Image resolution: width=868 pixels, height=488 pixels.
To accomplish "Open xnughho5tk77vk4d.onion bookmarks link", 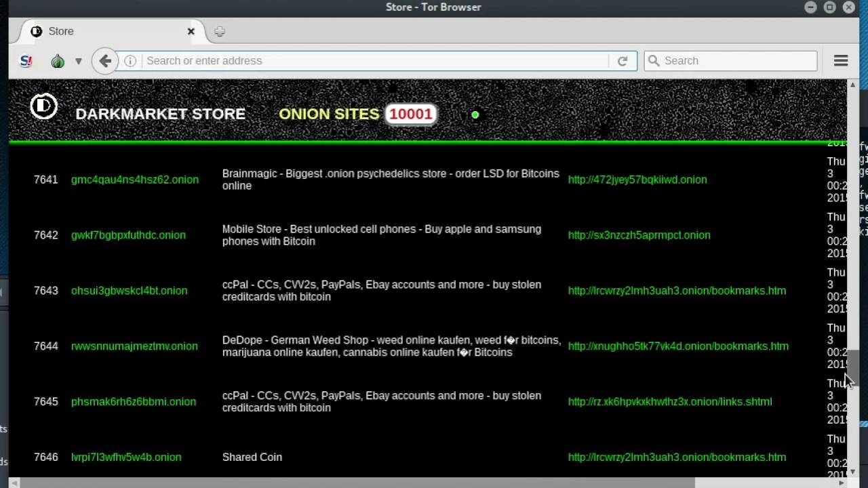I will 678,346.
